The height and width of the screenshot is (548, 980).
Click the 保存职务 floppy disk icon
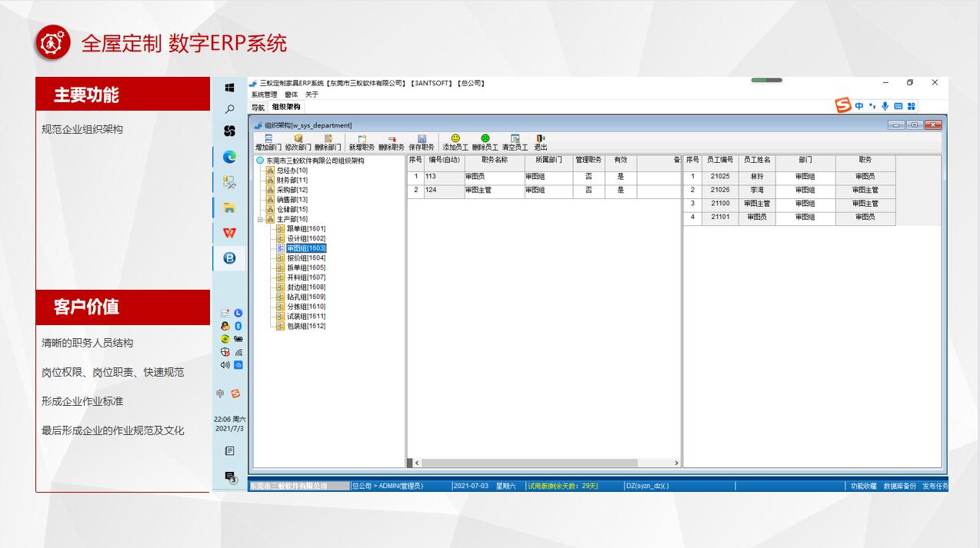422,139
